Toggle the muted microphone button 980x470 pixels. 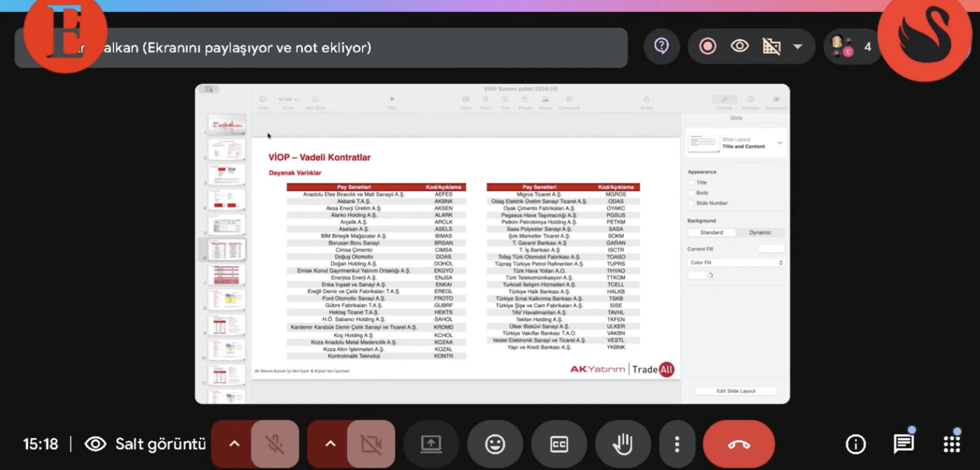click(275, 444)
